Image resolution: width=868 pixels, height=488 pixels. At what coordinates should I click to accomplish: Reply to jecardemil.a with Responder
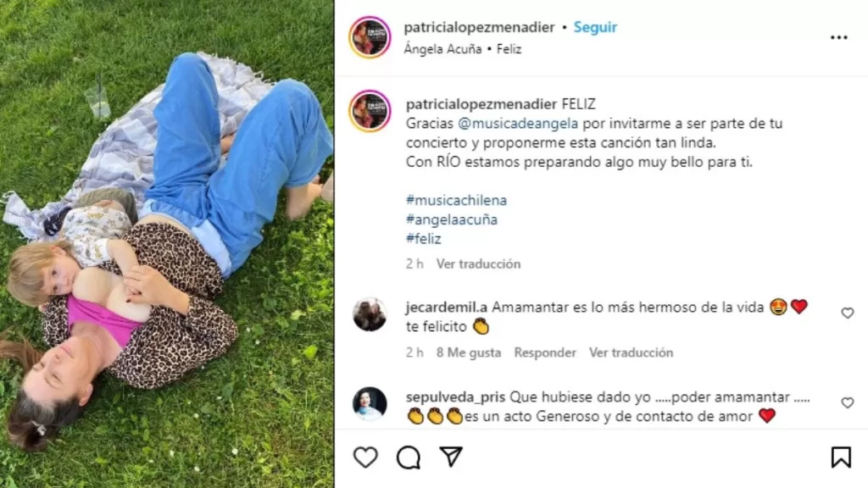tap(545, 352)
